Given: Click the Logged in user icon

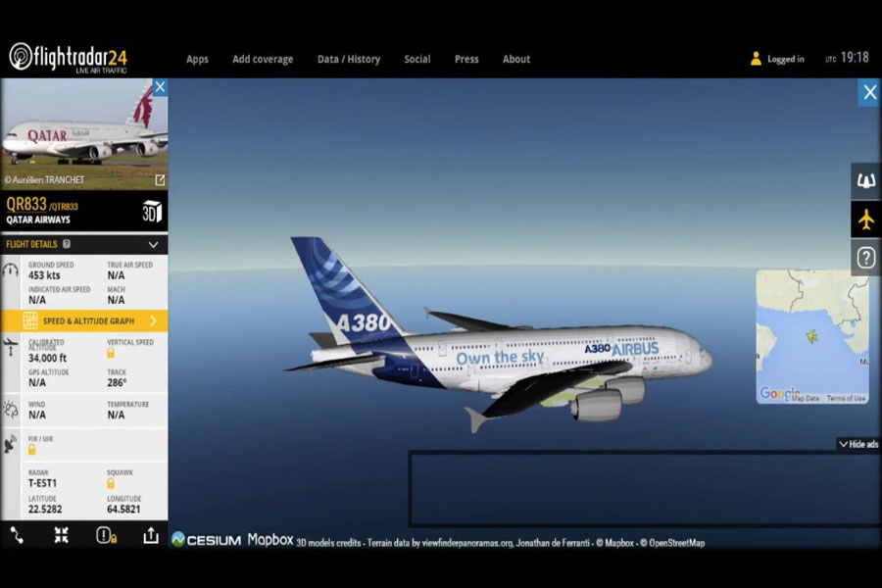Looking at the screenshot, I should pos(756,59).
